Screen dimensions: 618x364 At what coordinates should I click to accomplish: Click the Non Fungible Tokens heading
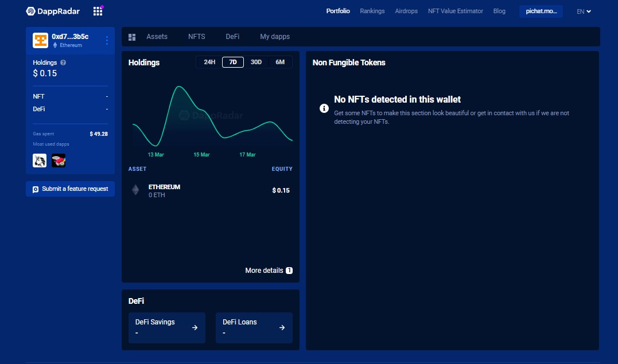coord(349,62)
